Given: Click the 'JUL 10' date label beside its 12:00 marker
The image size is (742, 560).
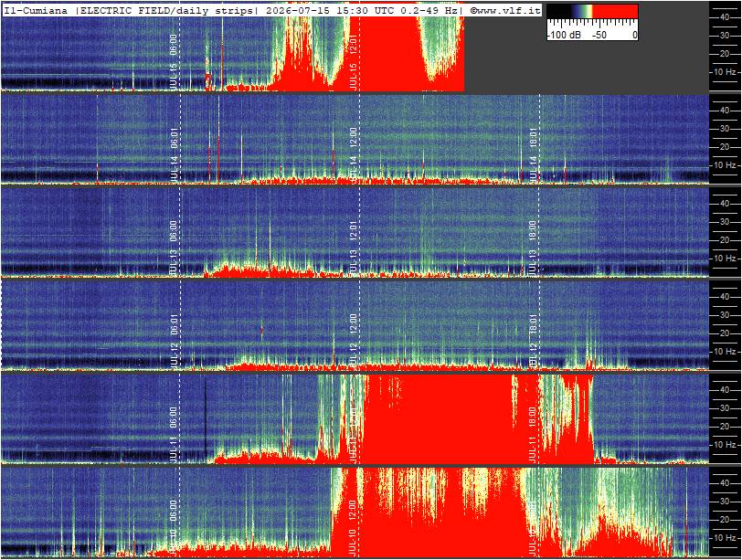Looking at the screenshot, I should pyautogui.click(x=353, y=542).
